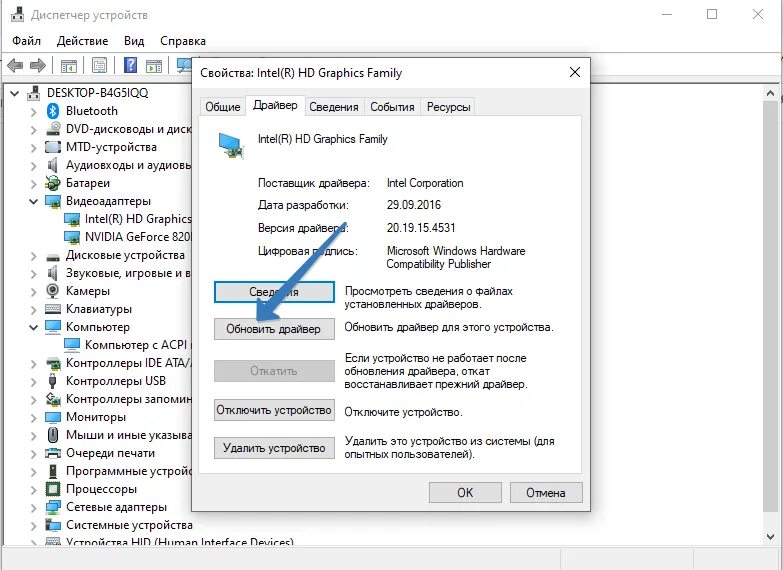This screenshot has height=570, width=783.
Task: Click the Properties toolbar icon
Action: click(x=99, y=65)
